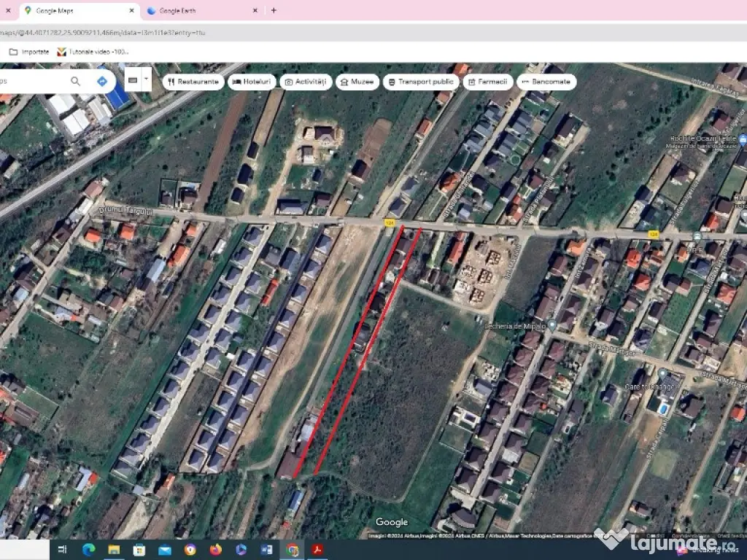Close the Google Earth tab
Screen dimensions: 747x560
tap(255, 11)
